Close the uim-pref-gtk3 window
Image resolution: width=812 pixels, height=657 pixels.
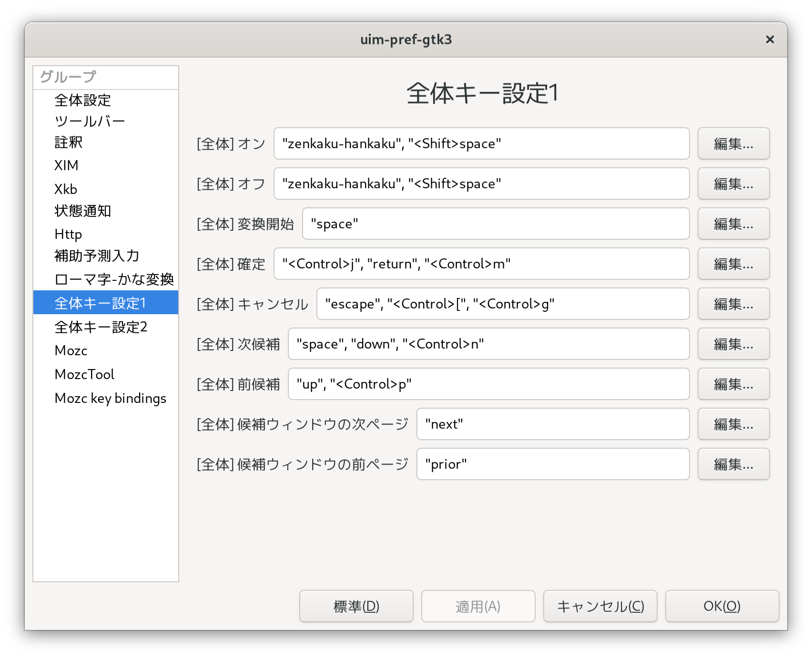[770, 40]
